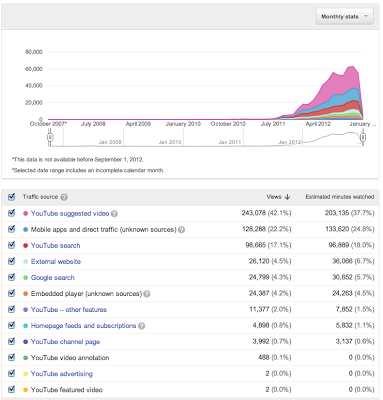Click the 203,135 (37.7%) minutes value
Viewport: 383px width, 400px height.
click(x=349, y=213)
